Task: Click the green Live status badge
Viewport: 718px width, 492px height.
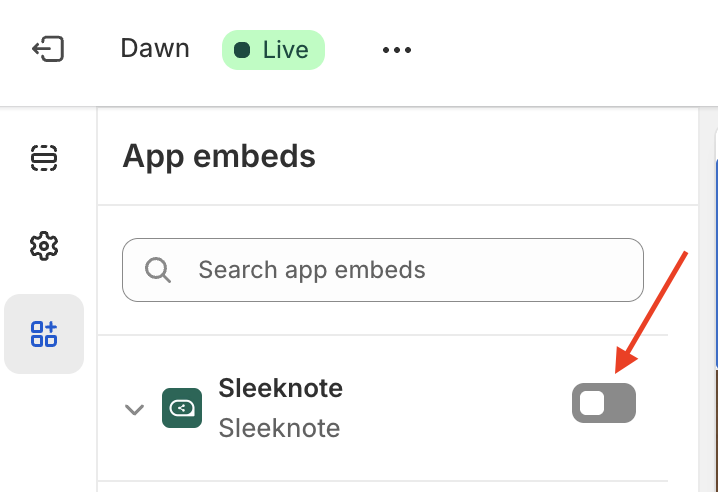Action: [273, 50]
